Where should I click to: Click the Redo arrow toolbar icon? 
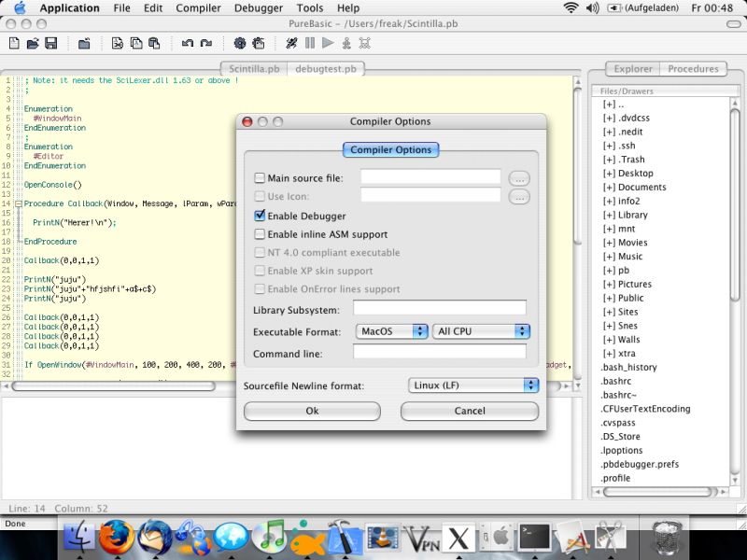tap(206, 43)
